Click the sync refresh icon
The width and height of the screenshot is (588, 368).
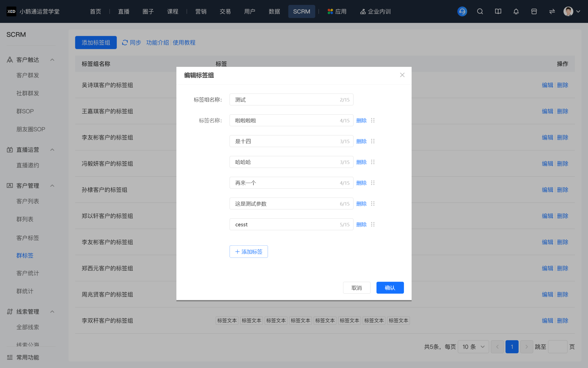pyautogui.click(x=125, y=43)
